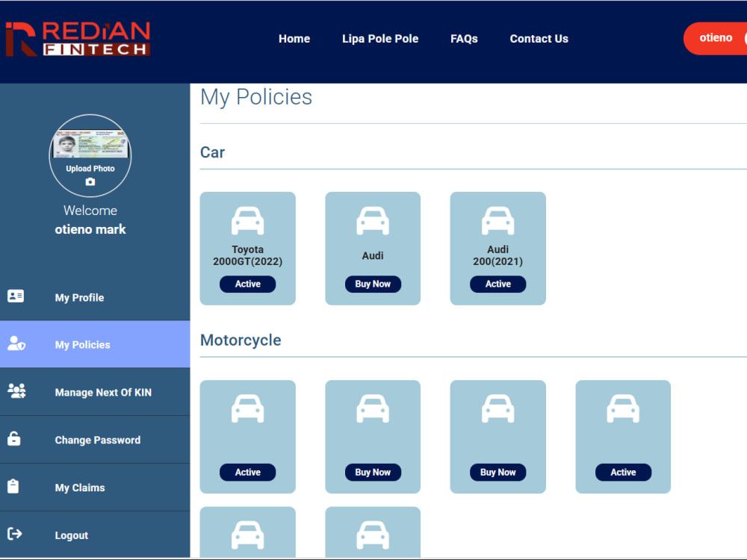Go to Lipa Pole Pole
The height and width of the screenshot is (560, 747).
380,39
